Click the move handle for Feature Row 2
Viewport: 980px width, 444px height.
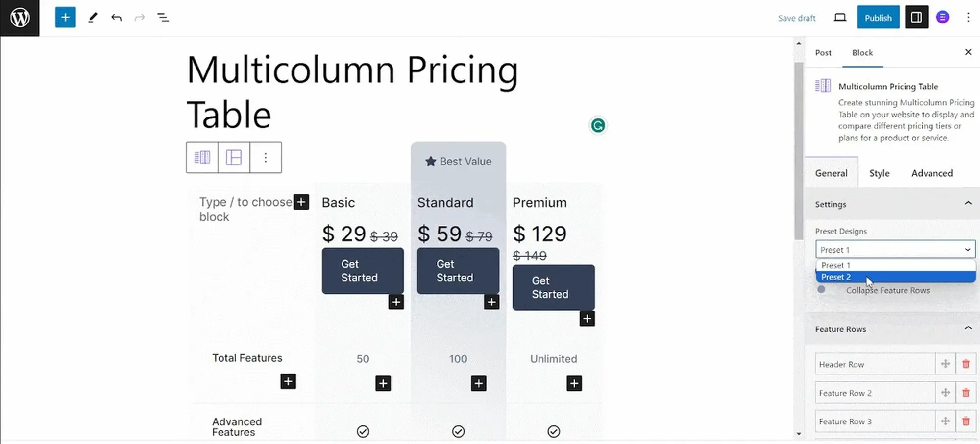tap(945, 393)
